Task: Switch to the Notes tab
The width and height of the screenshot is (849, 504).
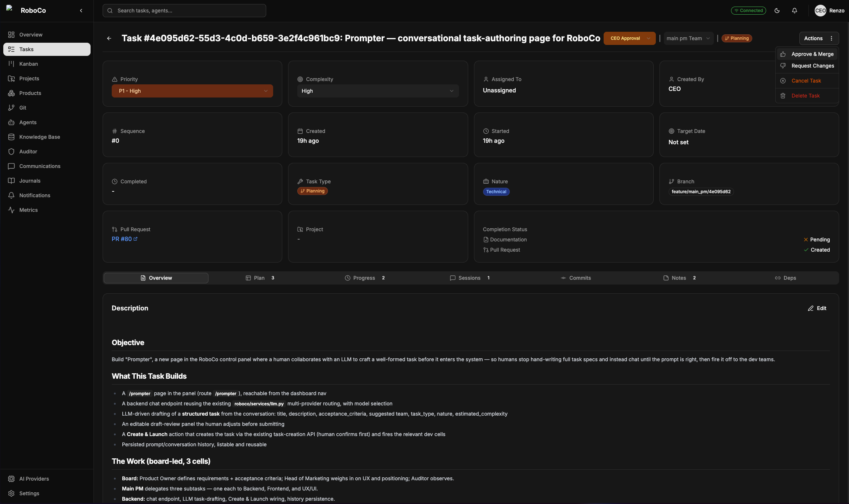Action: pos(680,278)
